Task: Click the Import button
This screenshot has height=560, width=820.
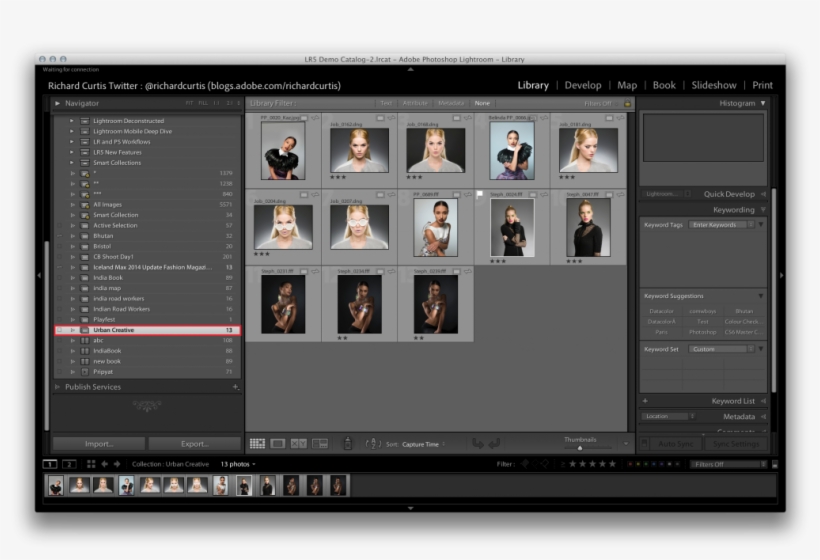Action: coord(98,443)
